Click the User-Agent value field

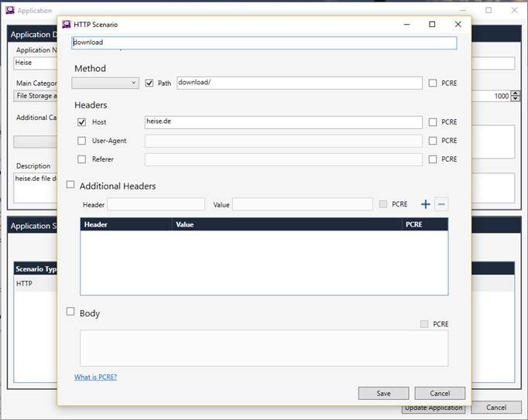click(x=283, y=141)
